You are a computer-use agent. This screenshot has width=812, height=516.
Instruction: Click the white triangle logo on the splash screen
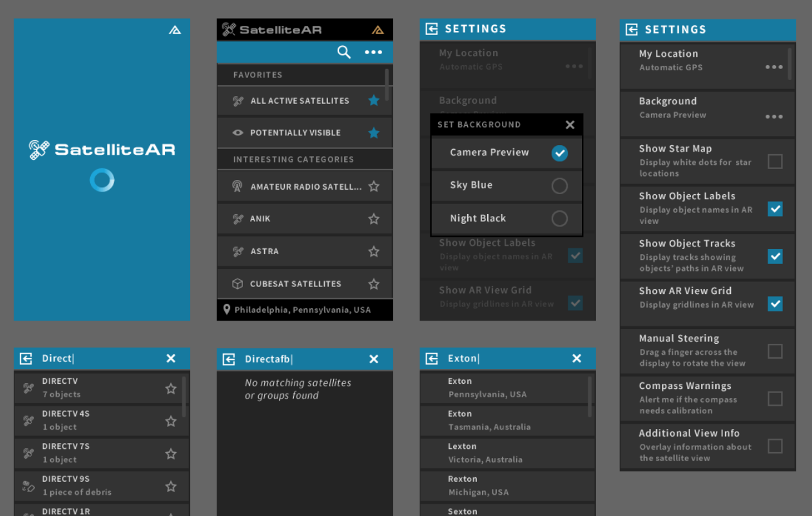[175, 30]
